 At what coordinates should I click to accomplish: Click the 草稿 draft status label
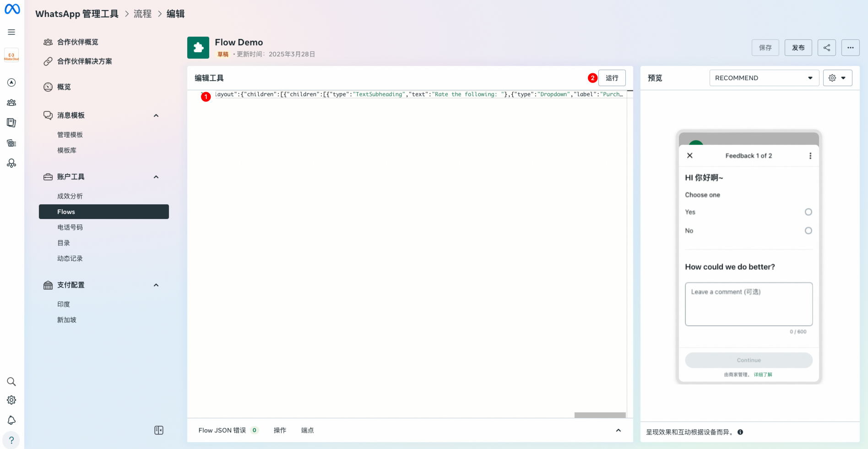tap(223, 54)
